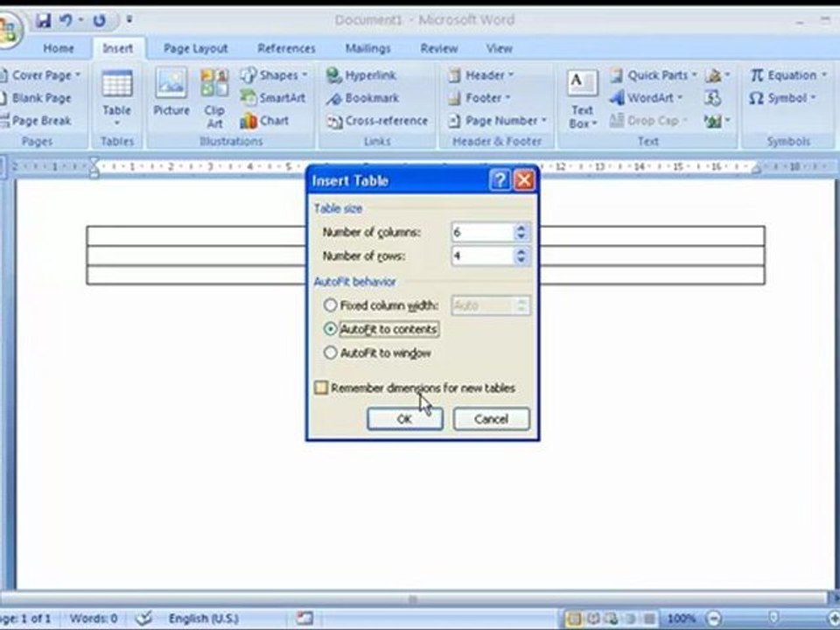Open the View tab
Image resolution: width=840 pixels, height=630 pixels.
coord(500,48)
